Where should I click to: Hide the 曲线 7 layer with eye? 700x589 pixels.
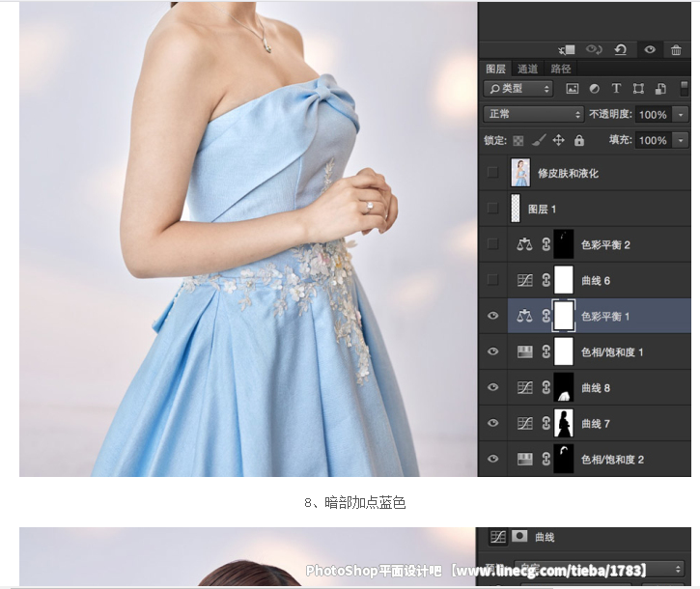[x=492, y=423]
